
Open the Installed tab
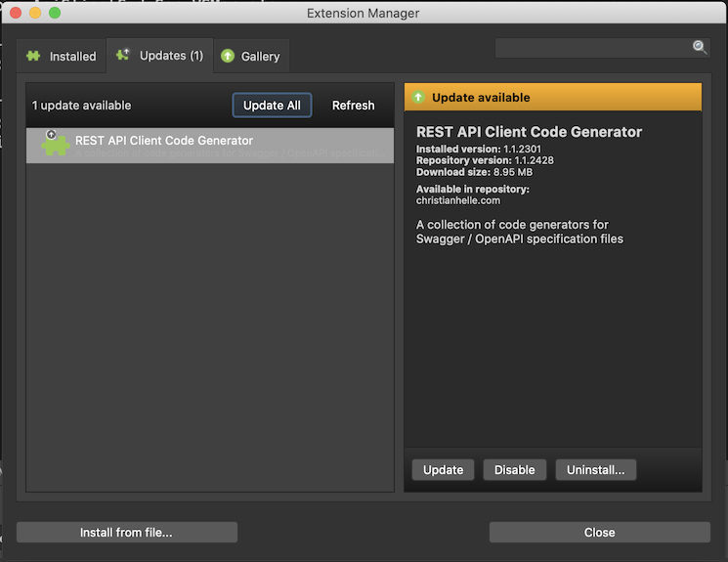pos(62,57)
